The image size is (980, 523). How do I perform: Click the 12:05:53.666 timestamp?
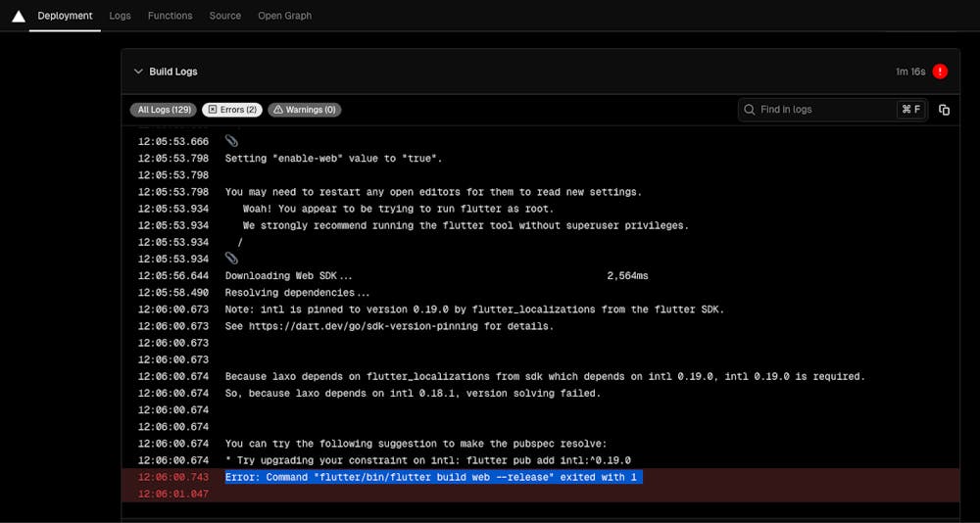pyautogui.click(x=173, y=142)
